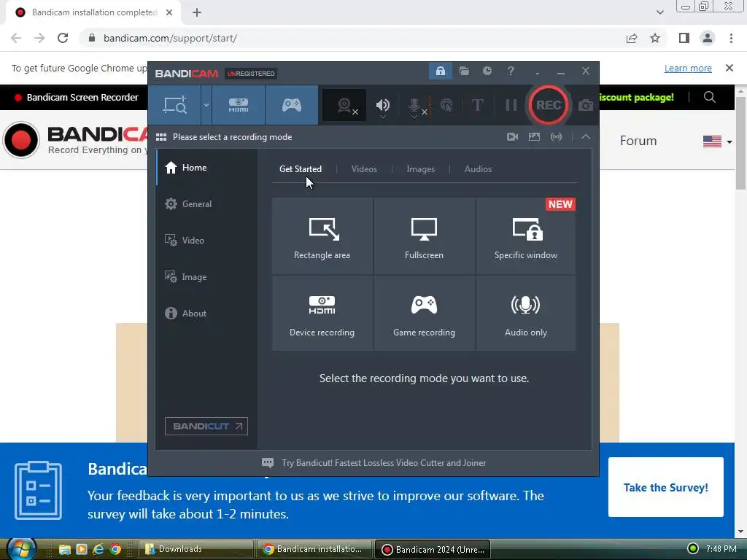
Task: Choose the Fullscreen recording tile
Action: pos(424,236)
